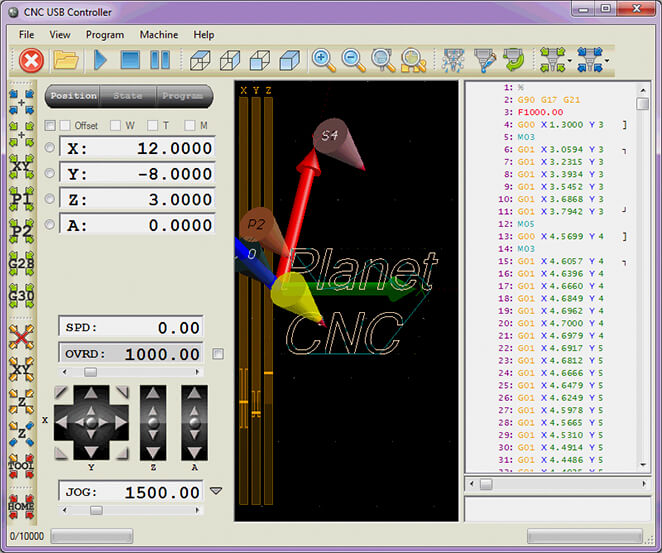Image resolution: width=662 pixels, height=553 pixels.
Task: Click the orange XY offset sidebar icon
Action: point(22,369)
